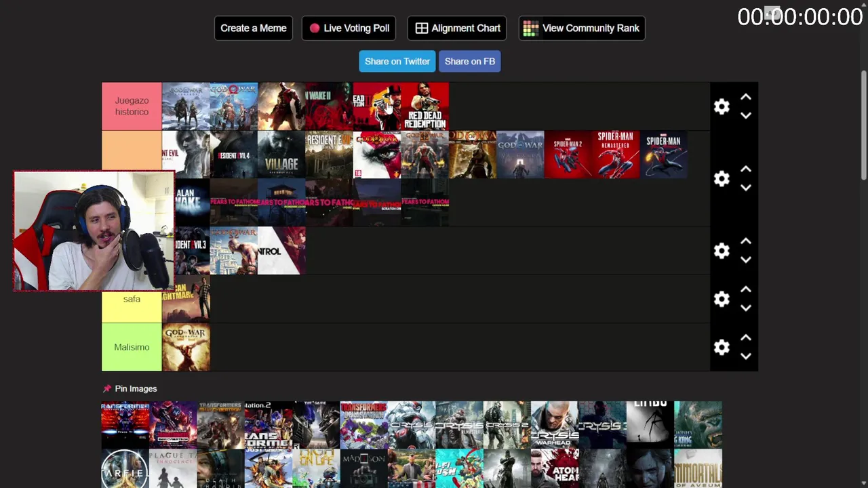The width and height of the screenshot is (868, 488).
Task: Move safa tier down with chevron
Action: pyautogui.click(x=746, y=308)
